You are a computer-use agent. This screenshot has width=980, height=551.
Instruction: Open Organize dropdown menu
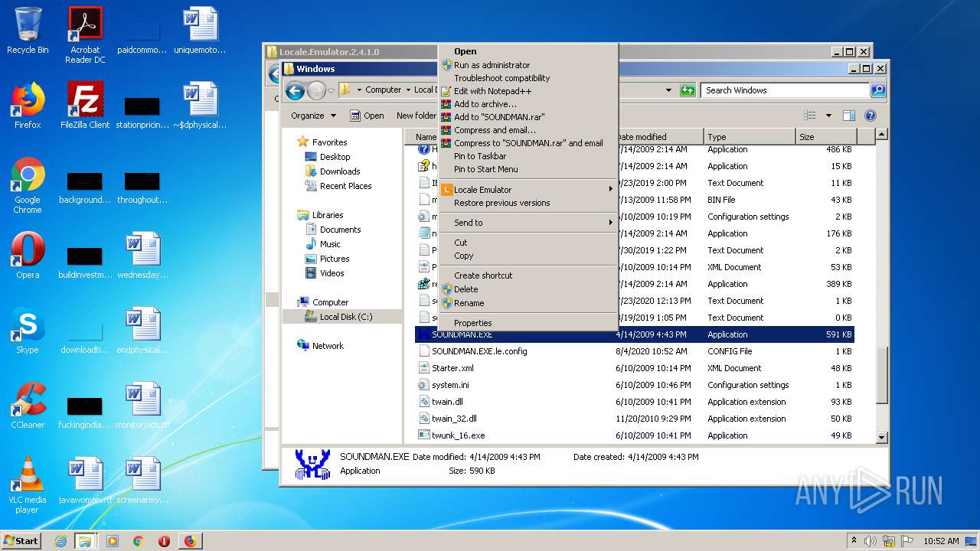[x=313, y=116]
